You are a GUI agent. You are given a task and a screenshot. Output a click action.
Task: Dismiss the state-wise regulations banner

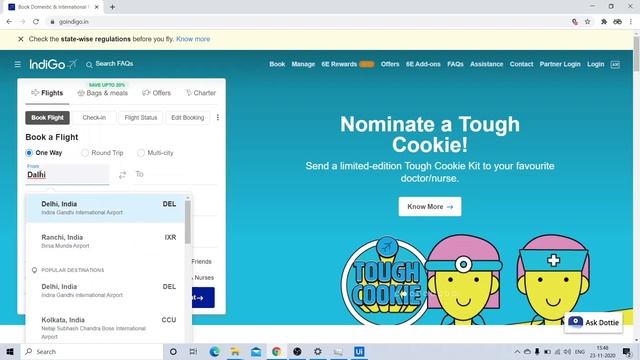point(20,39)
